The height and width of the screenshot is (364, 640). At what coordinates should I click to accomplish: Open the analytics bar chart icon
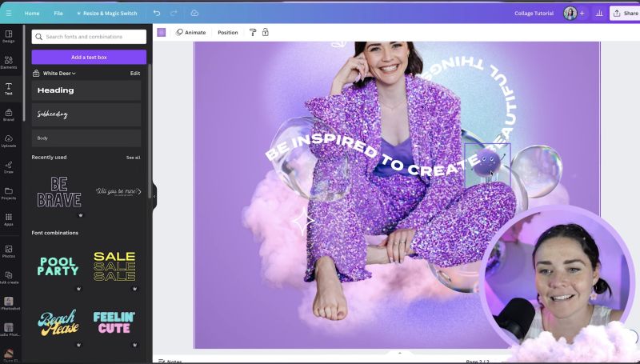point(599,13)
